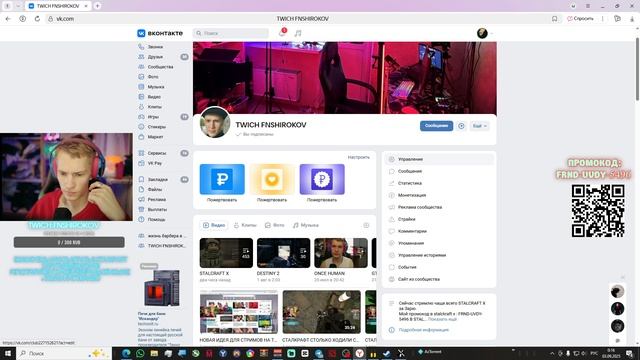Click Настроить link above app tiles
Screen dimensions: 640x360
(x=358, y=157)
